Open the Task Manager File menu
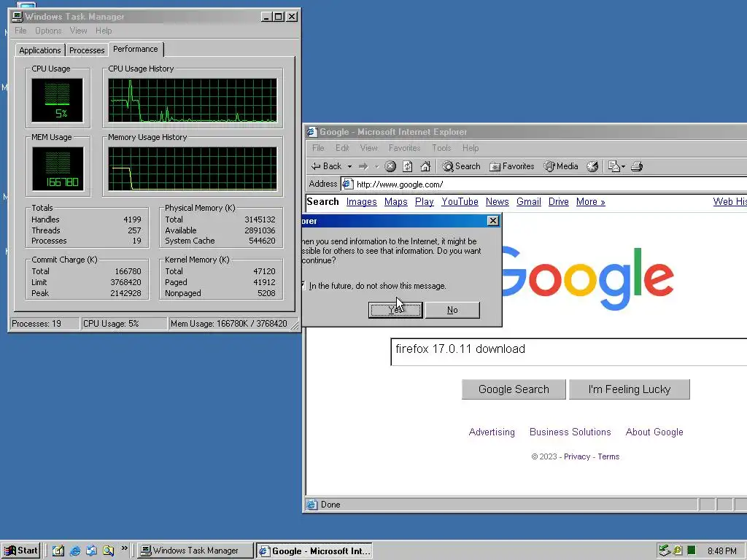Image resolution: width=747 pixels, height=560 pixels. pyautogui.click(x=20, y=31)
